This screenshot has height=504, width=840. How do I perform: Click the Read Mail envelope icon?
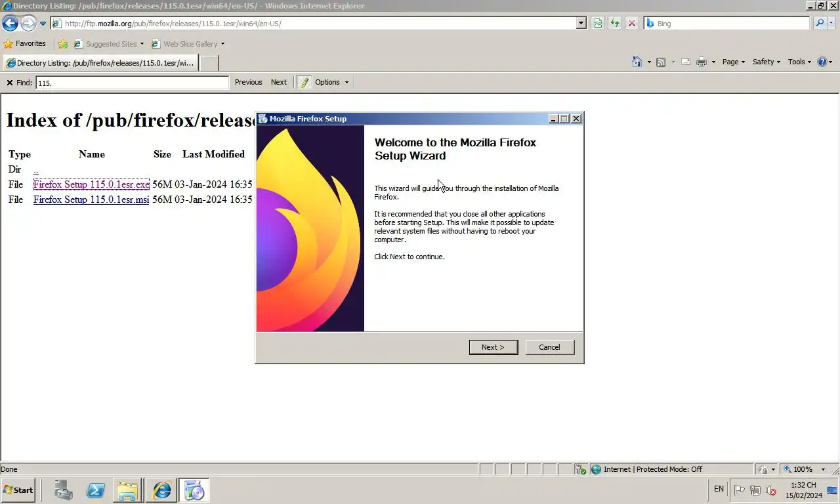coord(686,62)
